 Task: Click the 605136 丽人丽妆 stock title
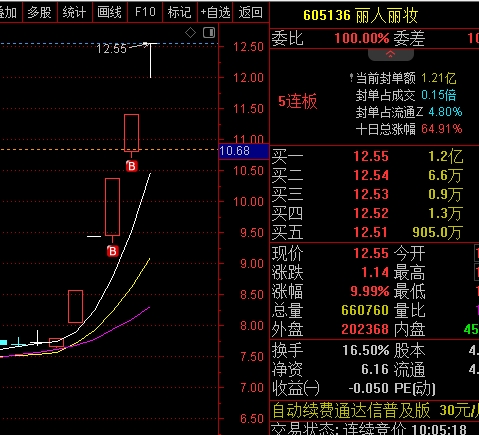coord(361,15)
